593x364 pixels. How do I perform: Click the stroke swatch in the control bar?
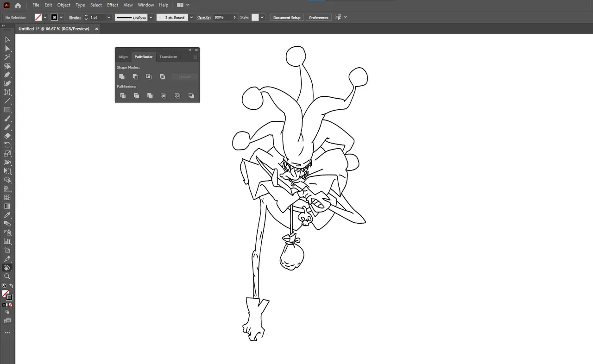point(54,18)
